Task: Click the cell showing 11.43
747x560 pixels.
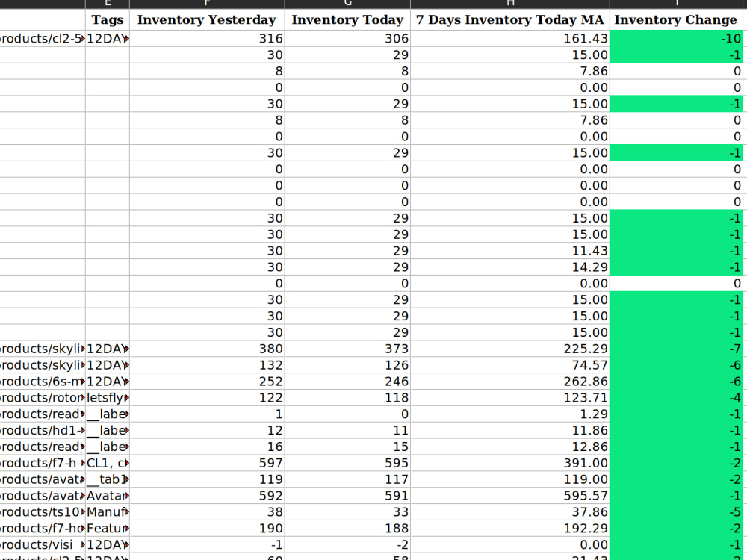Action: (509, 251)
